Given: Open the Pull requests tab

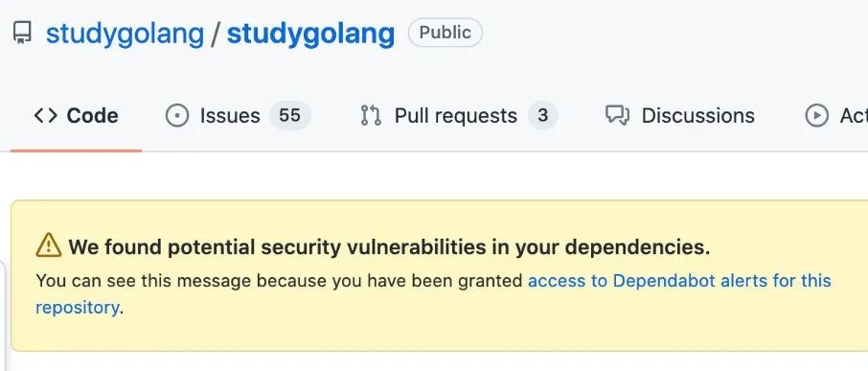Looking at the screenshot, I should 459,116.
